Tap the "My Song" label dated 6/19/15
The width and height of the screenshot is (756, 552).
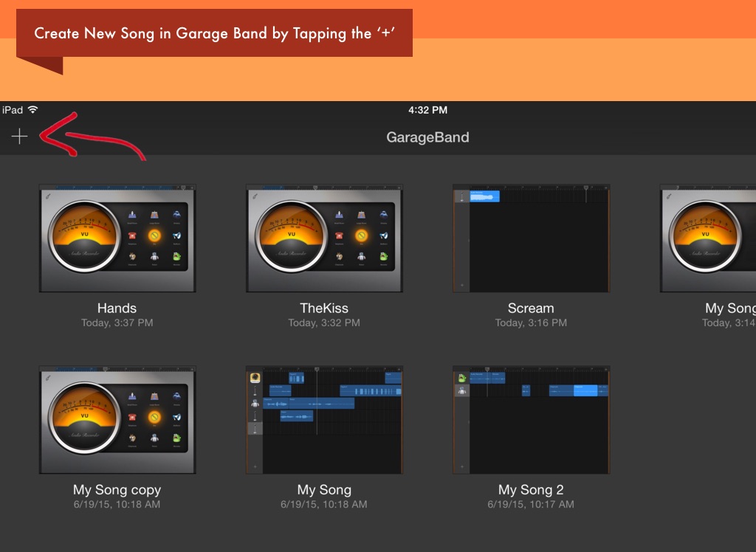pos(324,490)
